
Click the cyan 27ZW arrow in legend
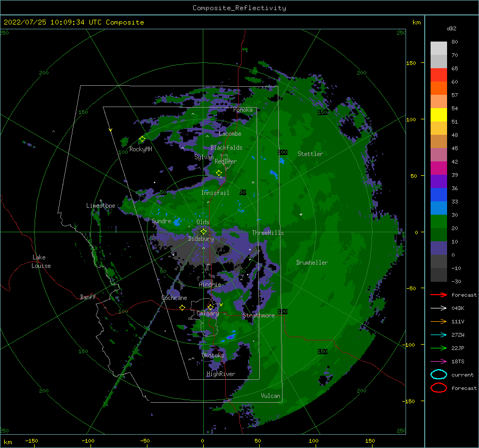tap(439, 335)
